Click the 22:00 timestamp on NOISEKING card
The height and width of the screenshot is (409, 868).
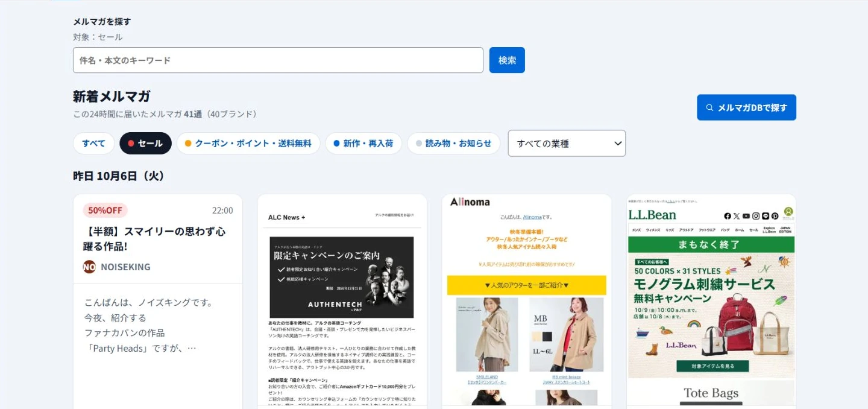(222, 211)
